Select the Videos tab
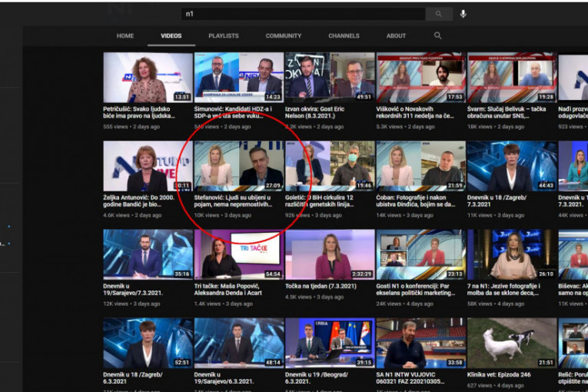 point(171,36)
